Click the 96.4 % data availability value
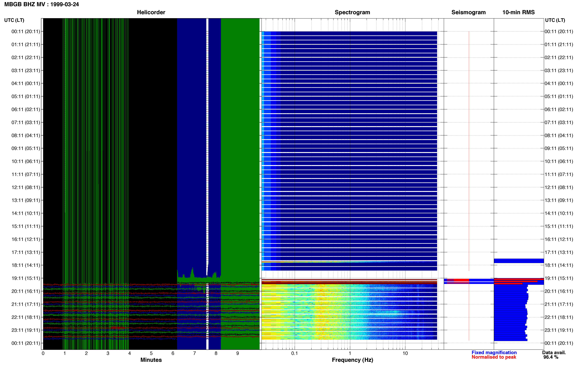 point(551,357)
